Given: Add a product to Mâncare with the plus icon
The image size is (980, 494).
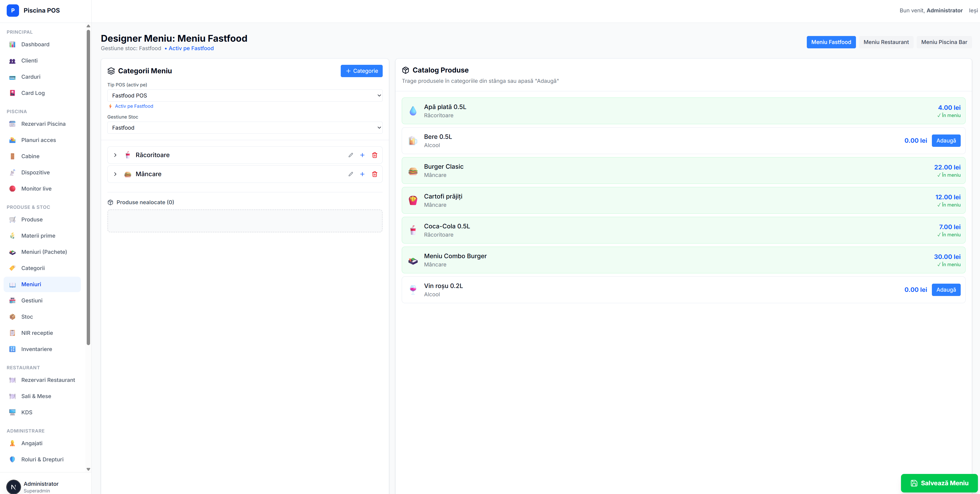Looking at the screenshot, I should pyautogui.click(x=362, y=174).
